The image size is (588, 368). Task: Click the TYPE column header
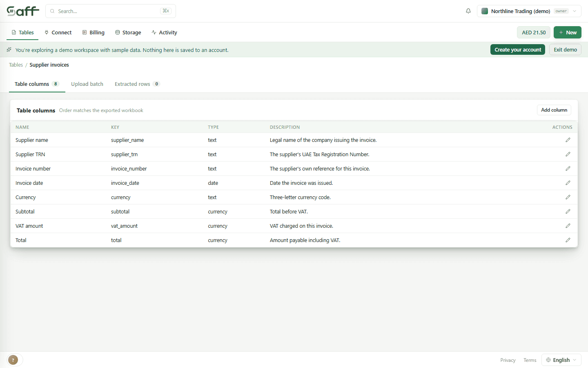tap(213, 127)
